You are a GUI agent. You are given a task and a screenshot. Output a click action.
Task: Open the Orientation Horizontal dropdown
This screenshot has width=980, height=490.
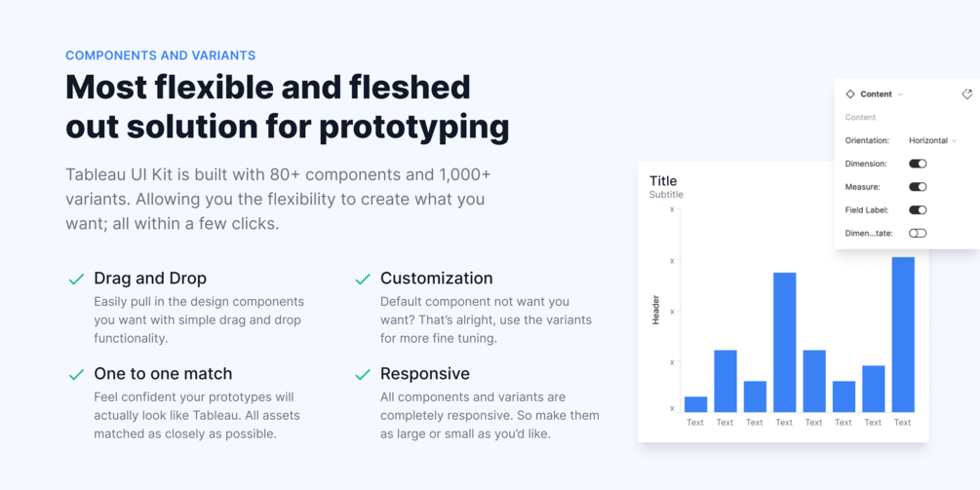tap(932, 140)
